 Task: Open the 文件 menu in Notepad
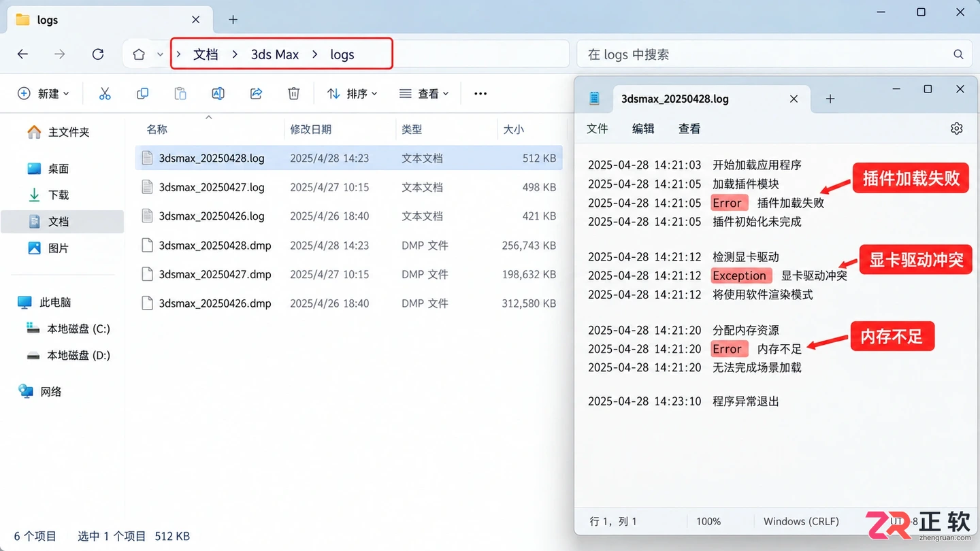(598, 129)
